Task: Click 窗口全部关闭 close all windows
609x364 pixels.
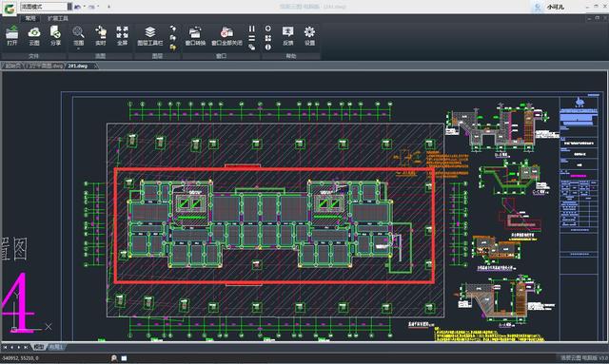Action: coord(226,36)
